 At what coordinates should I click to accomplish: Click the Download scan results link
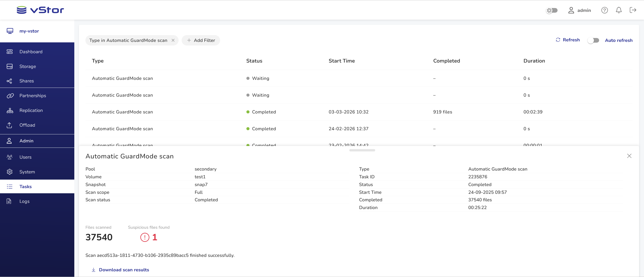pyautogui.click(x=124, y=270)
